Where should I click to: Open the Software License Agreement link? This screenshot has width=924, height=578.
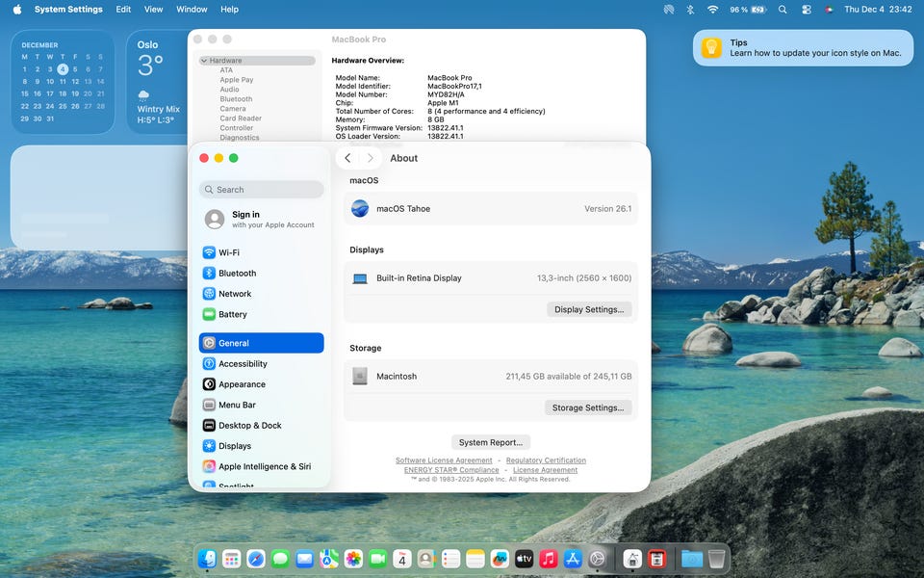(x=444, y=460)
